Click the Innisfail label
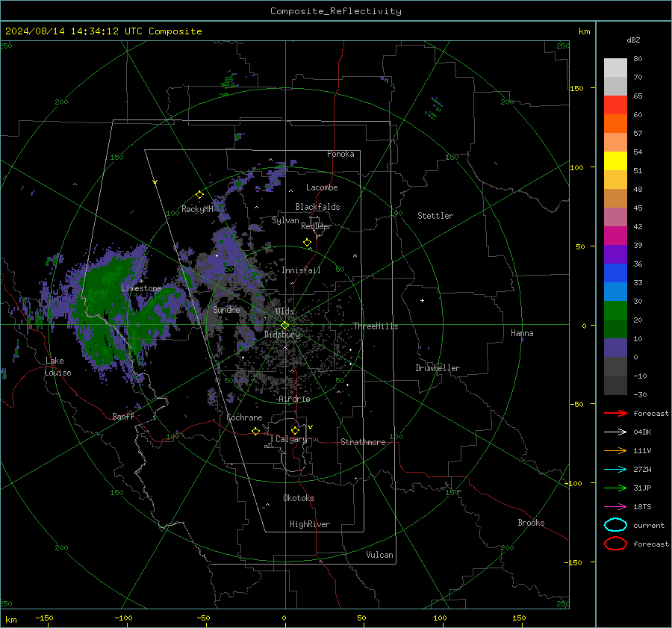This screenshot has width=672, height=628. point(302,270)
